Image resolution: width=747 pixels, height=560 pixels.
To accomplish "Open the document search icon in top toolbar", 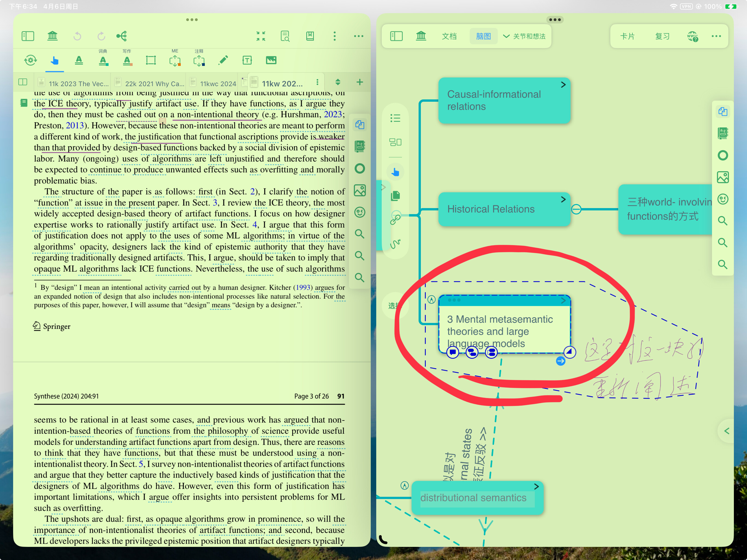I will [285, 36].
